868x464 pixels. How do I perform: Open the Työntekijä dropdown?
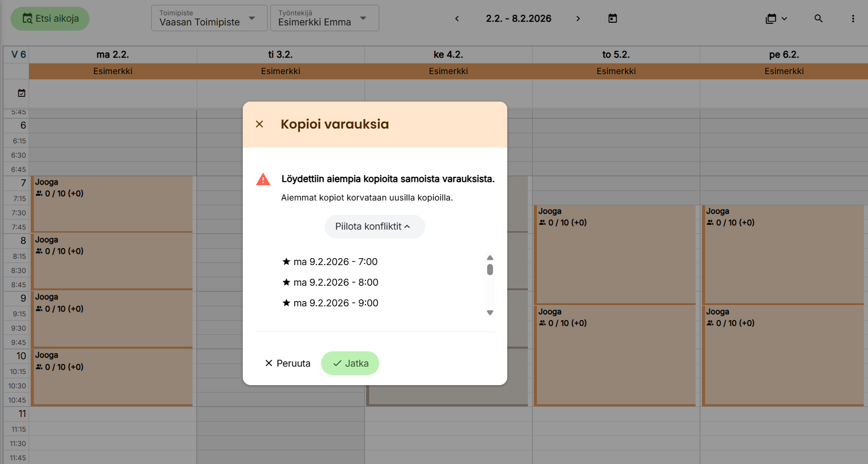324,19
